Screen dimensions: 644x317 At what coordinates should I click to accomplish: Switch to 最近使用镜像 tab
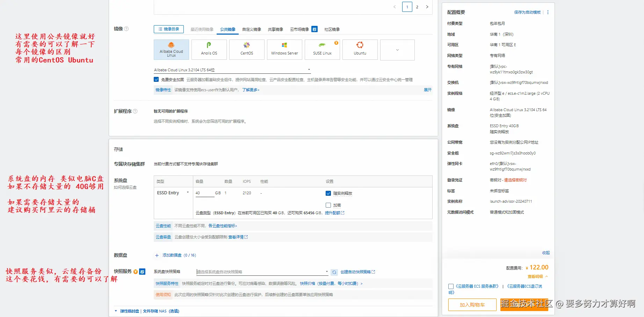coord(202,29)
